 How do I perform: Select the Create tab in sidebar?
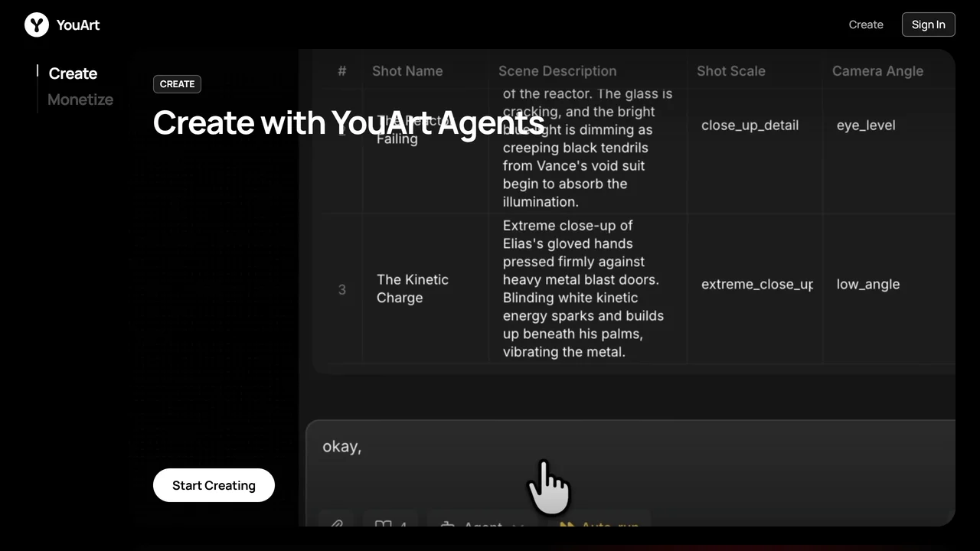click(x=73, y=73)
